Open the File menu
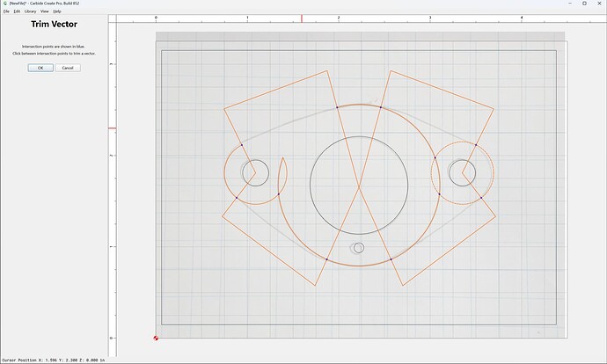 pyautogui.click(x=6, y=11)
